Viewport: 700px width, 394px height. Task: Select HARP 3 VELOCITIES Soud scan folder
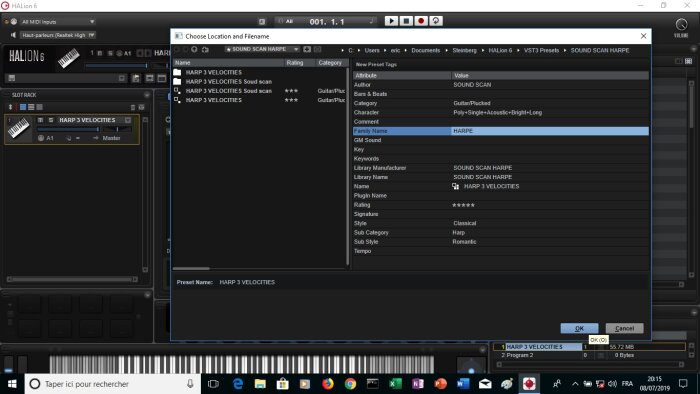tap(228, 82)
